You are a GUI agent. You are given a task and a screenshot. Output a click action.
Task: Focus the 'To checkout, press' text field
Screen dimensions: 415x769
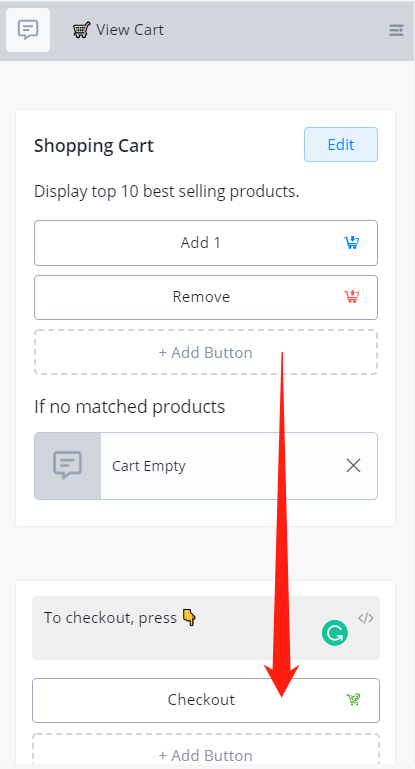point(206,628)
